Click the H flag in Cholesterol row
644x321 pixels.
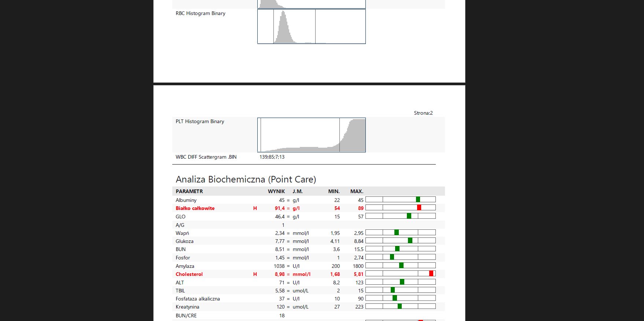point(255,274)
